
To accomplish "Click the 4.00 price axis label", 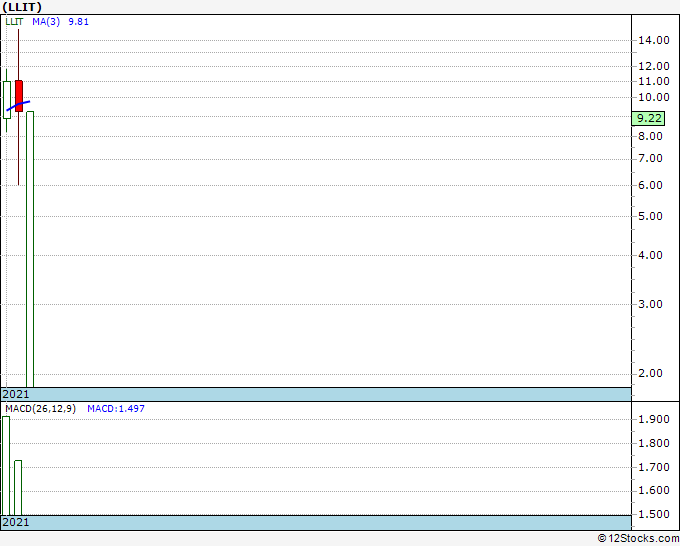I will [x=650, y=255].
